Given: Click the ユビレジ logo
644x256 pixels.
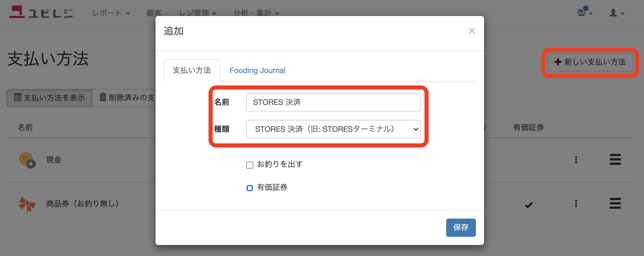Looking at the screenshot, I should point(41,12).
